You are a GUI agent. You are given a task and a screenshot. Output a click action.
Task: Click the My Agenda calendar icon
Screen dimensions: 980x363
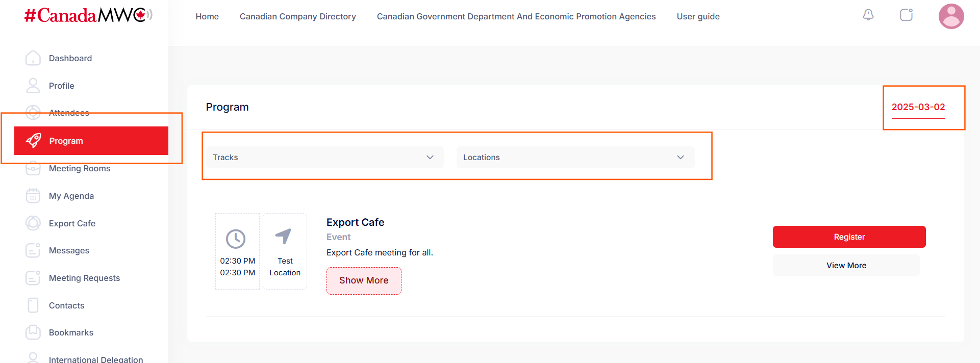pyautogui.click(x=33, y=196)
